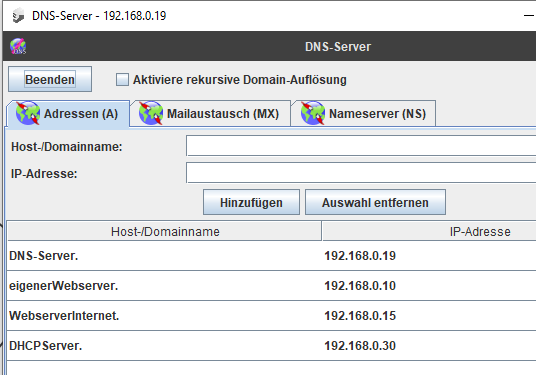Click the globe icon on the Adressen (A) tab
Image resolution: width=536 pixels, height=375 pixels.
[x=28, y=113]
